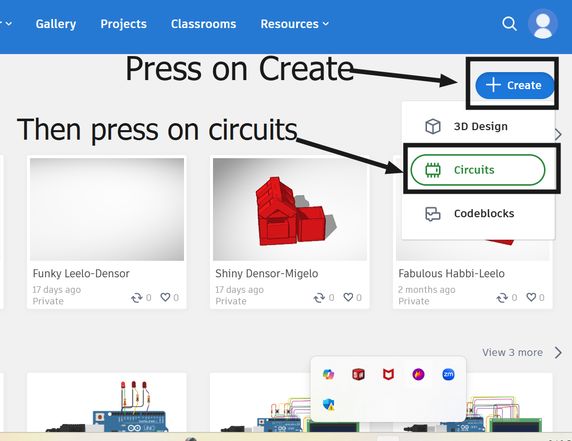Click the Circuits chip icon
The image size is (572, 441).
coord(433,170)
